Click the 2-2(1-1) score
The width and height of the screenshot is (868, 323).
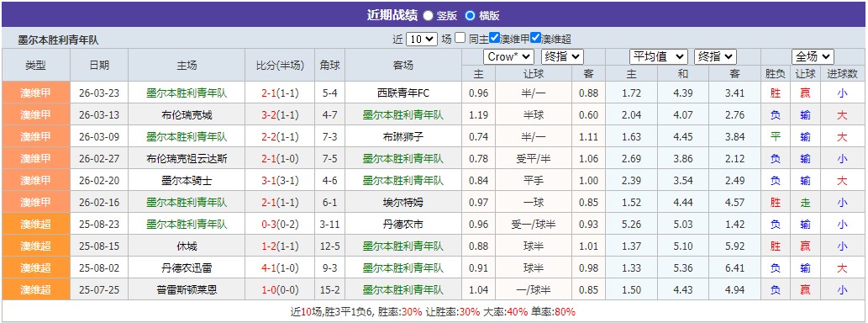(x=280, y=137)
